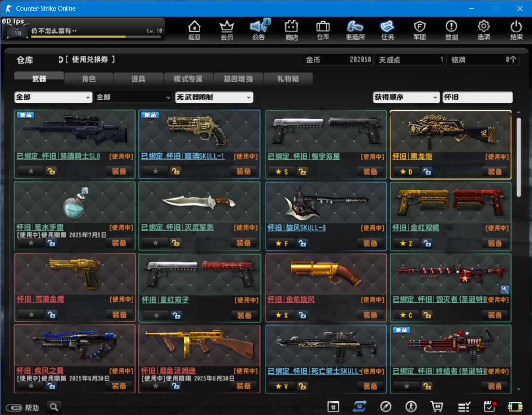This screenshot has height=415, width=532.
Task: Select the 星红双子 dual pistols thumbnail
Action: (200, 274)
